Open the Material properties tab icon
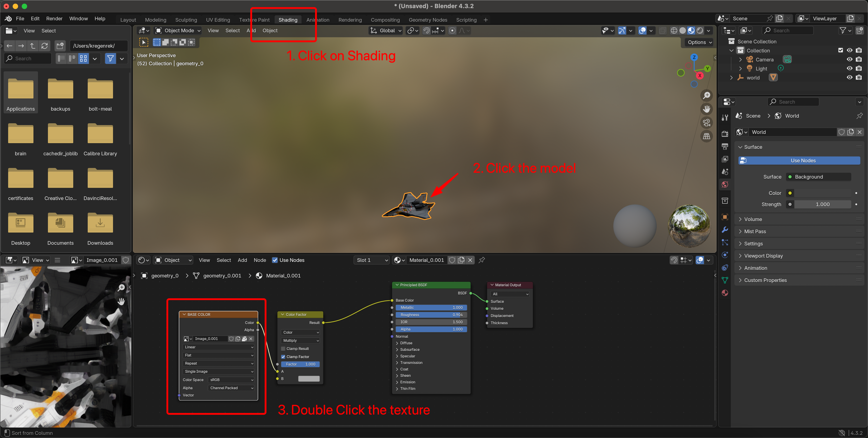This screenshot has width=868, height=438. click(x=725, y=293)
